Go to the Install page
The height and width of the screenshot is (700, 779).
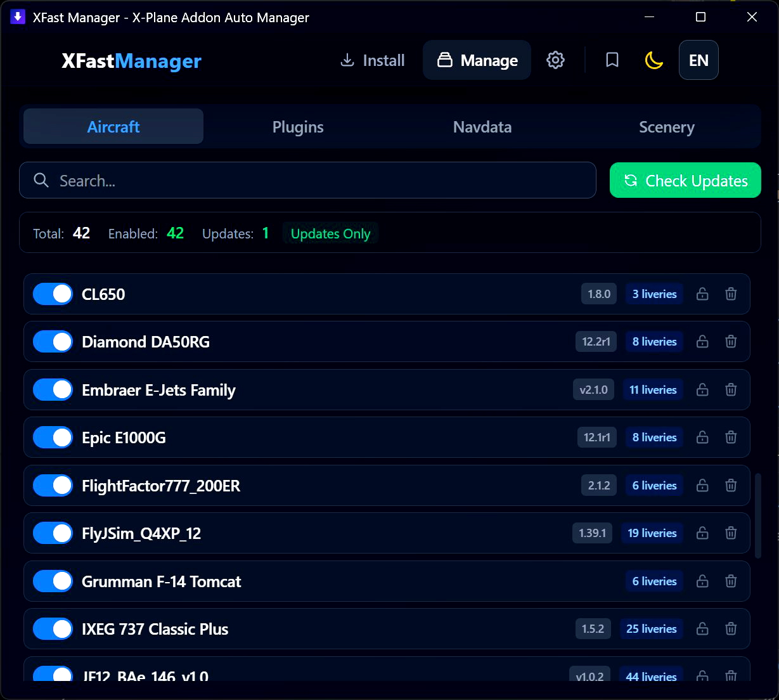point(373,60)
